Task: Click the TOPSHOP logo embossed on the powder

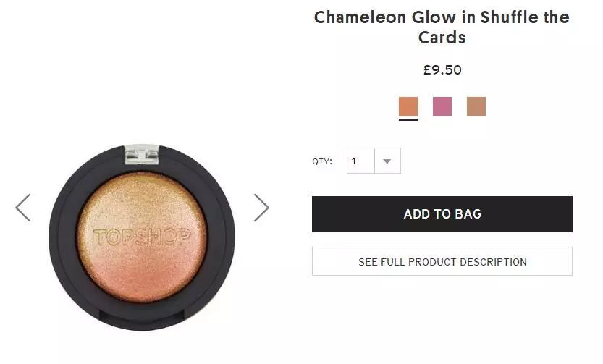Action: tap(142, 237)
